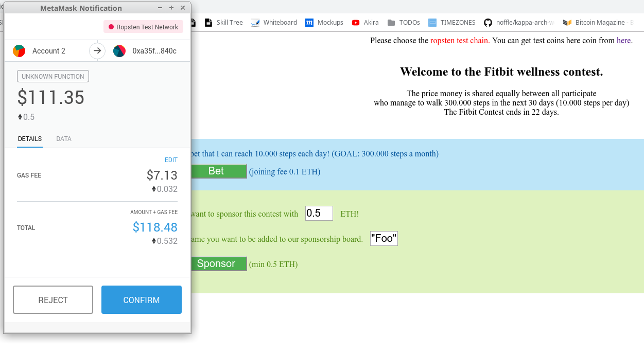Click the green Sponsor button
This screenshot has height=354, width=644.
[x=219, y=264]
